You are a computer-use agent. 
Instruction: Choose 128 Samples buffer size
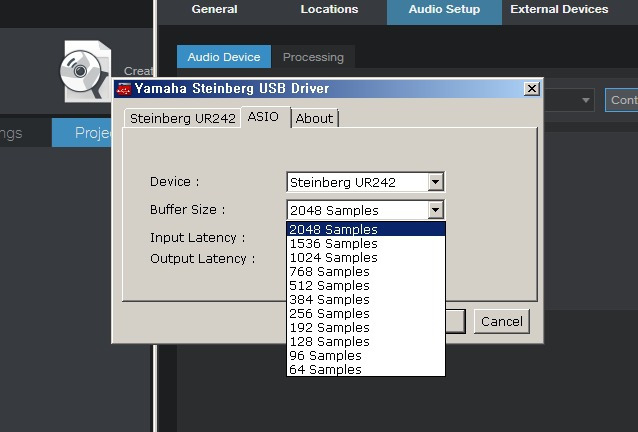pyautogui.click(x=365, y=341)
